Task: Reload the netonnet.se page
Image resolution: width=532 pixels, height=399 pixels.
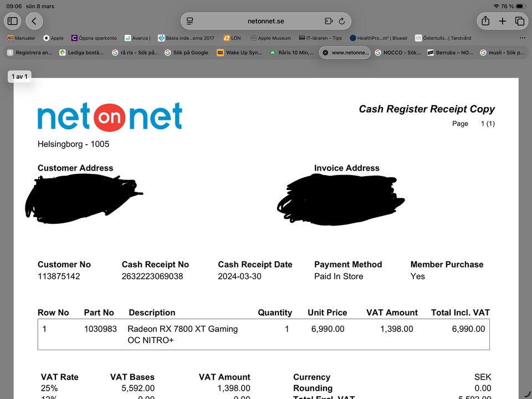Action: 342,21
